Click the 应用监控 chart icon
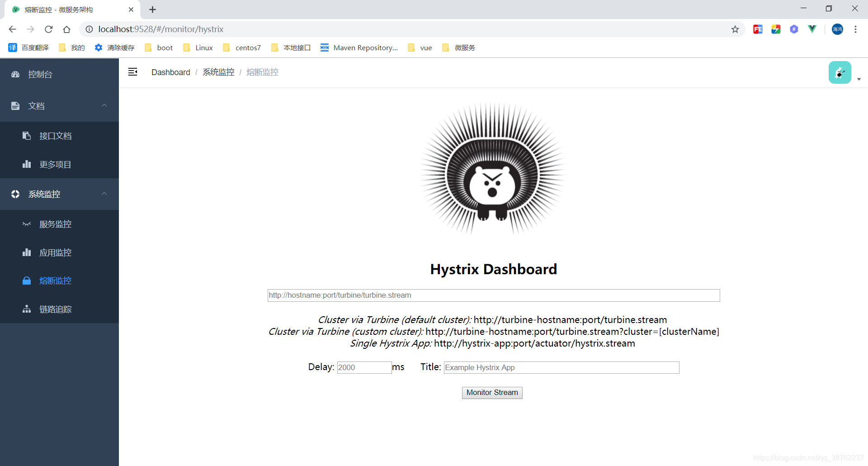This screenshot has height=466, width=868. (27, 252)
